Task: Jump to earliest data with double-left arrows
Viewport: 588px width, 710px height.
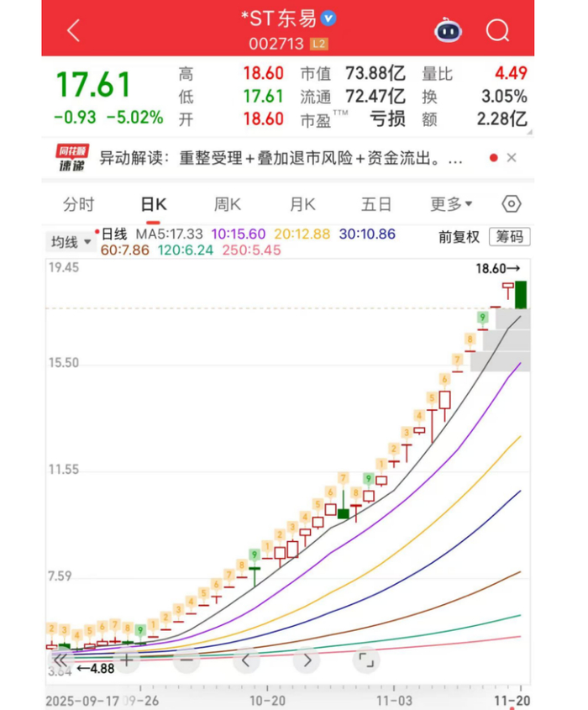Action: pyautogui.click(x=60, y=660)
